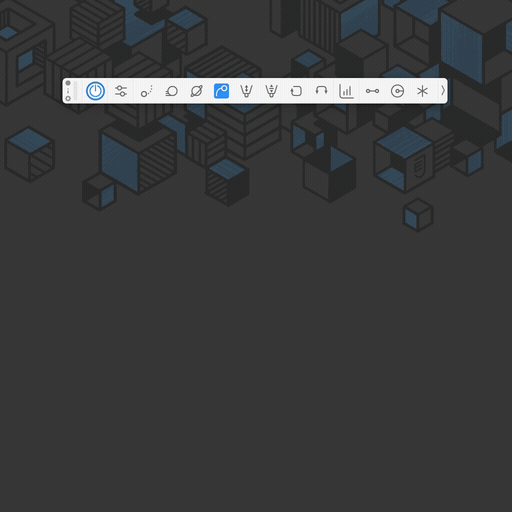The height and width of the screenshot is (512, 512).
Task: Click the gray close dot on toolbar
Action: [68, 83]
